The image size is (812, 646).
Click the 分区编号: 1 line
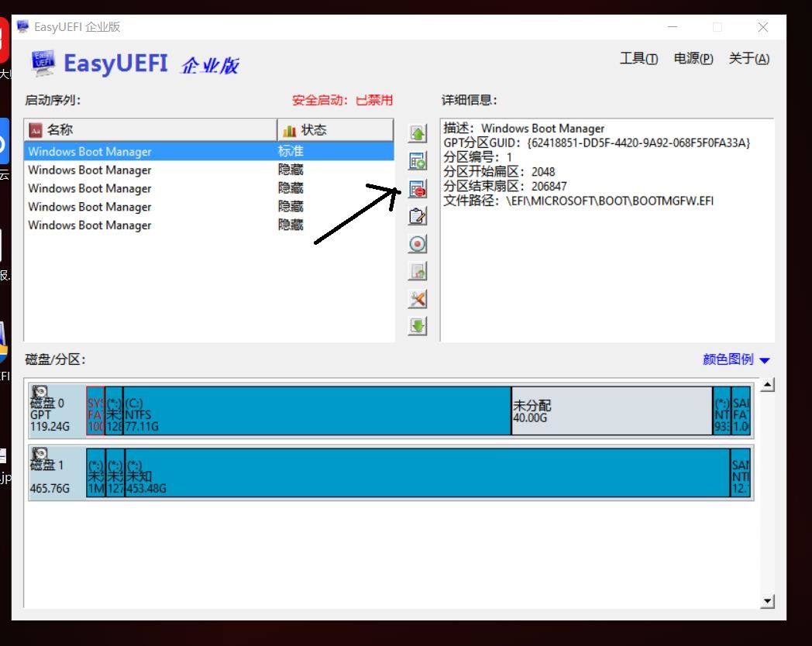pyautogui.click(x=477, y=157)
